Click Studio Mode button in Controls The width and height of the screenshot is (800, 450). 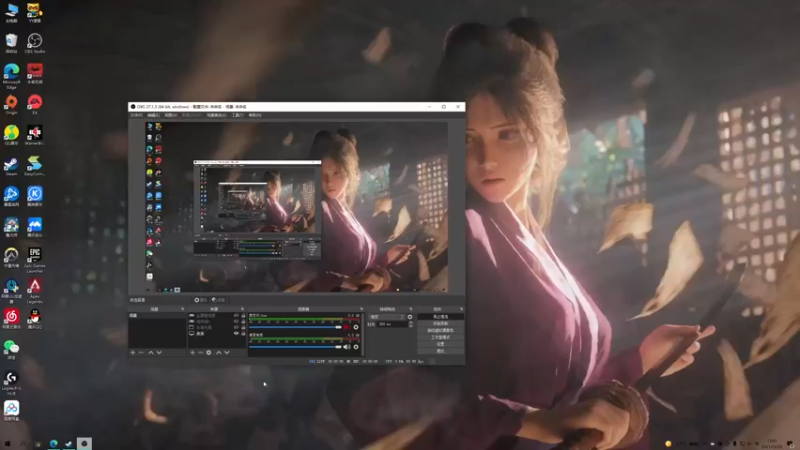(x=440, y=337)
